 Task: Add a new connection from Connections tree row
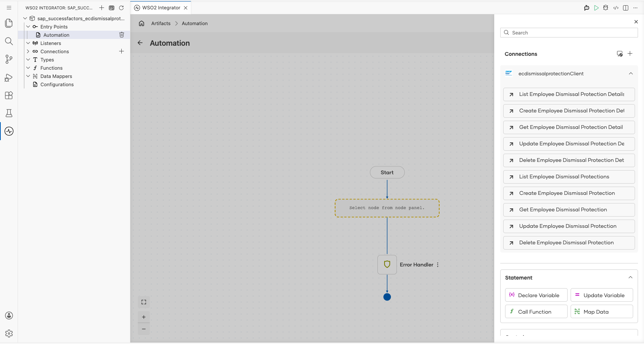(121, 51)
